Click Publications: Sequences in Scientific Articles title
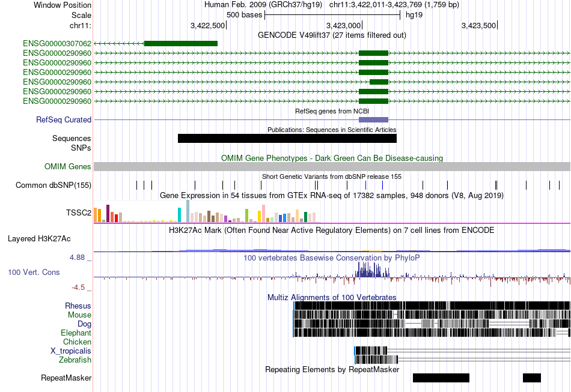The image size is (571, 392). (332, 130)
